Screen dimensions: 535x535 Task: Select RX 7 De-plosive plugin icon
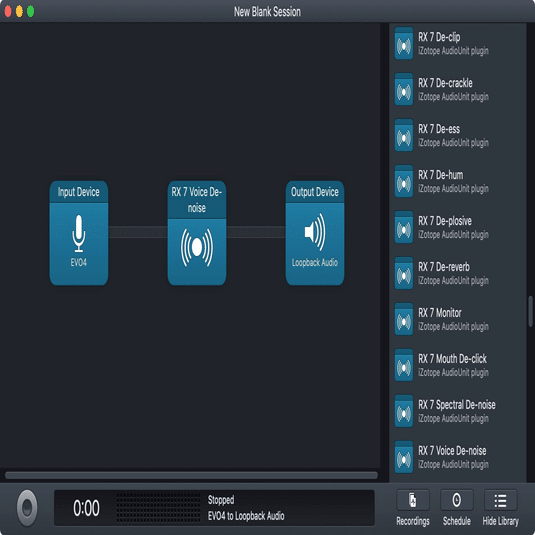(x=404, y=227)
